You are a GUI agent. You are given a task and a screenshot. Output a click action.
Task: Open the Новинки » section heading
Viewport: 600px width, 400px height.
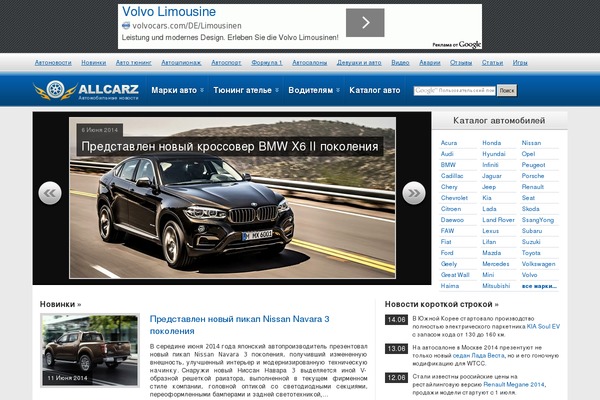[x=60, y=304]
